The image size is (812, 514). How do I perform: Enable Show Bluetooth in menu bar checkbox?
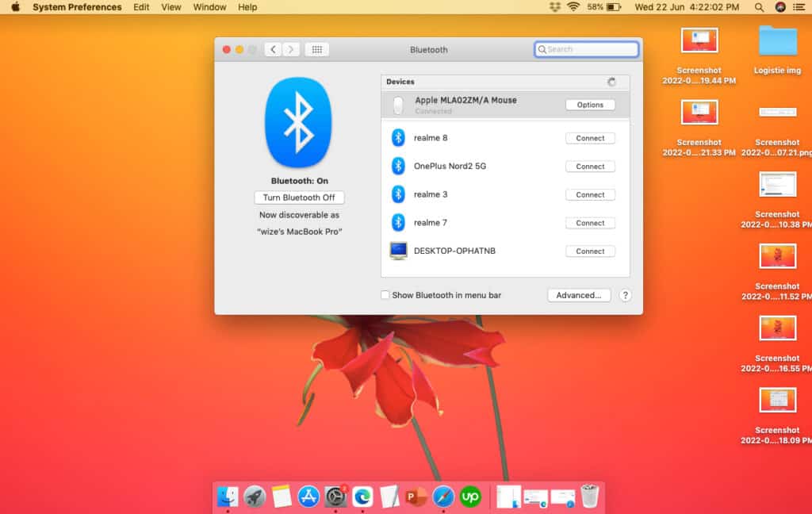tap(385, 295)
